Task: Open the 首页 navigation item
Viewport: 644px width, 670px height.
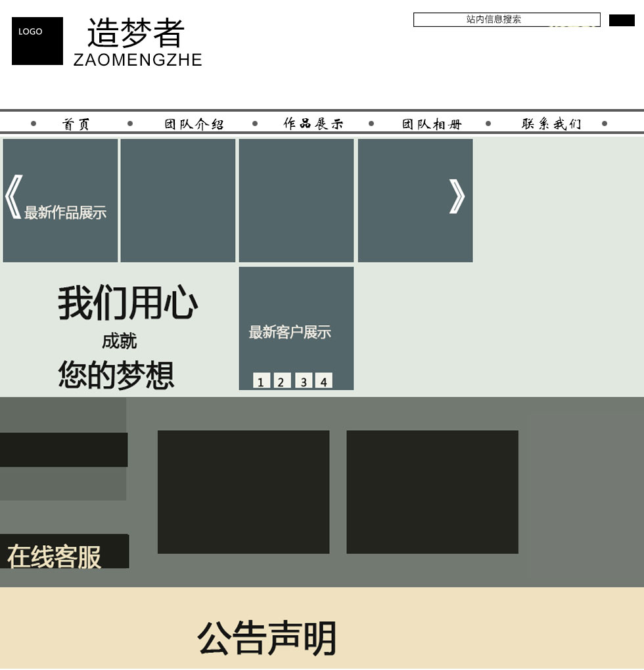Action: 76,124
